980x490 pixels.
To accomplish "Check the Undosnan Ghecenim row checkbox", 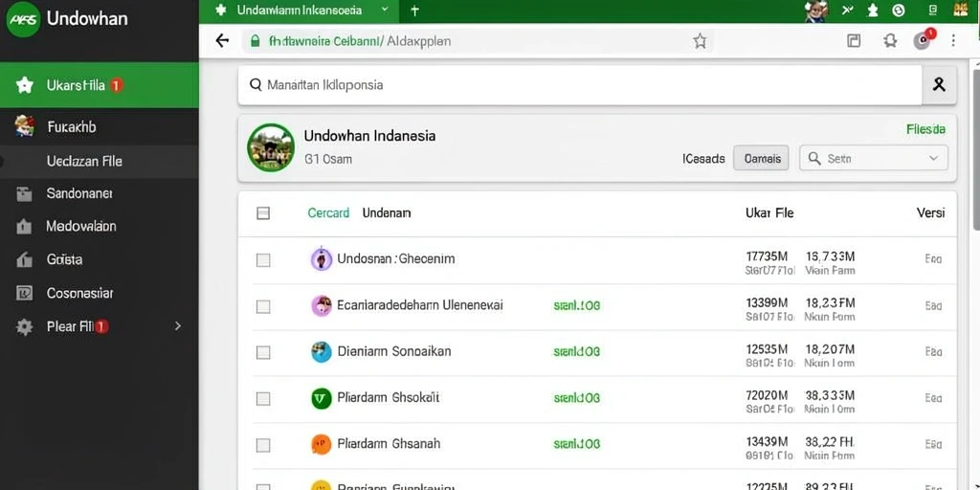I will (x=263, y=260).
